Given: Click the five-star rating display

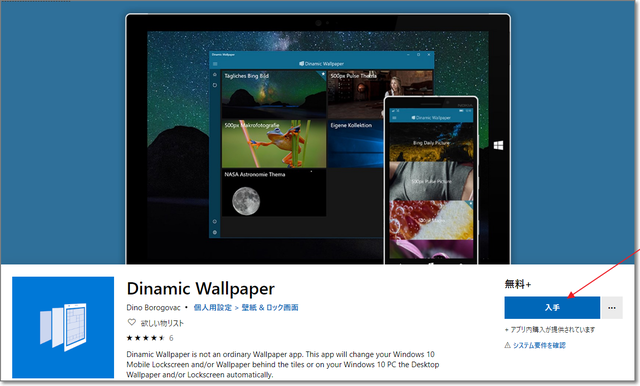Looking at the screenshot, I should point(146,338).
